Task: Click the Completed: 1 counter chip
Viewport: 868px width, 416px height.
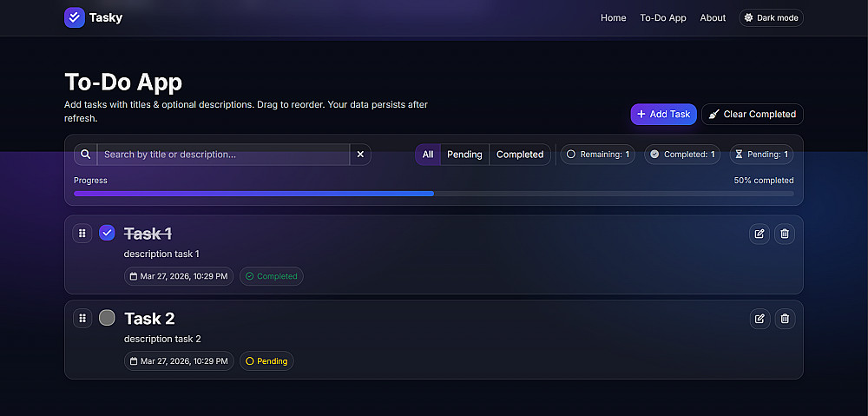Action: tap(682, 155)
